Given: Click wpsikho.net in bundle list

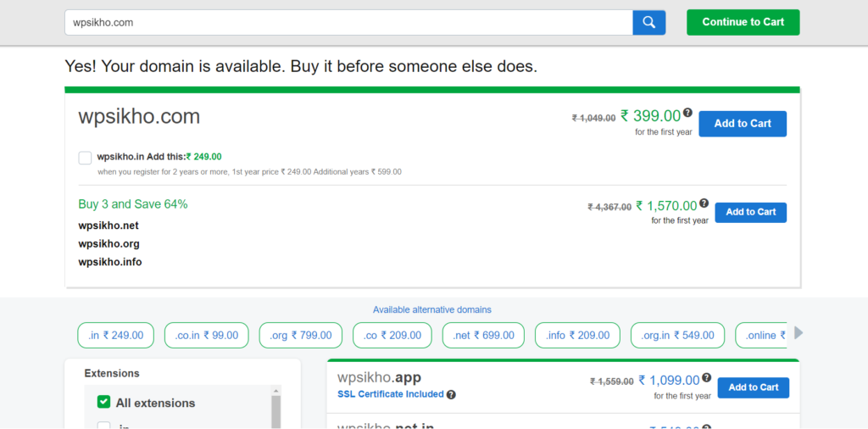Looking at the screenshot, I should pyautogui.click(x=108, y=226).
